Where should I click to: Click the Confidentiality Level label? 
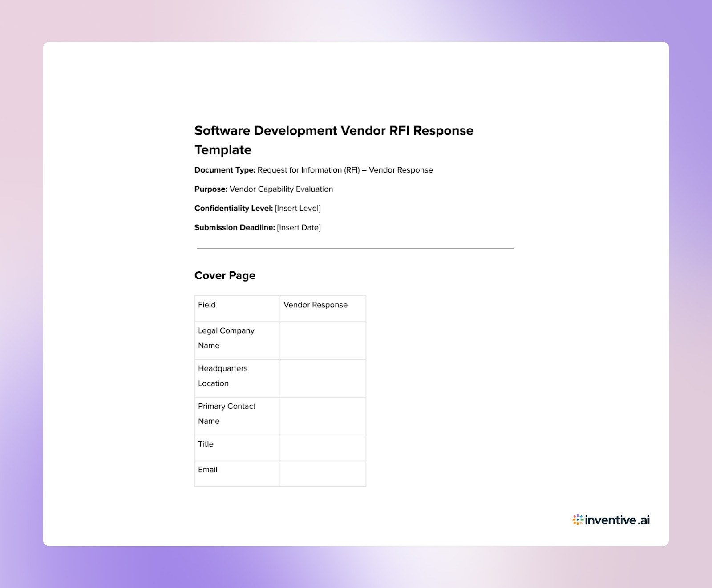233,208
